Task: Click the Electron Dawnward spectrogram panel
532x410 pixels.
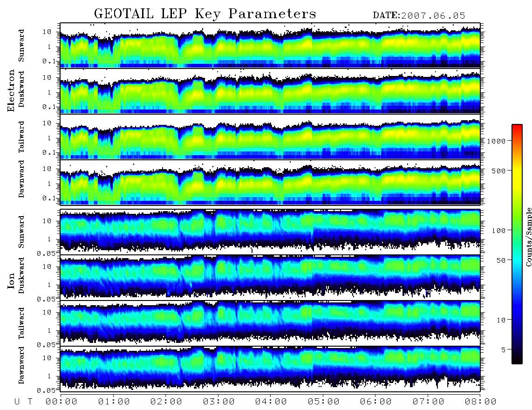Action: (270, 182)
